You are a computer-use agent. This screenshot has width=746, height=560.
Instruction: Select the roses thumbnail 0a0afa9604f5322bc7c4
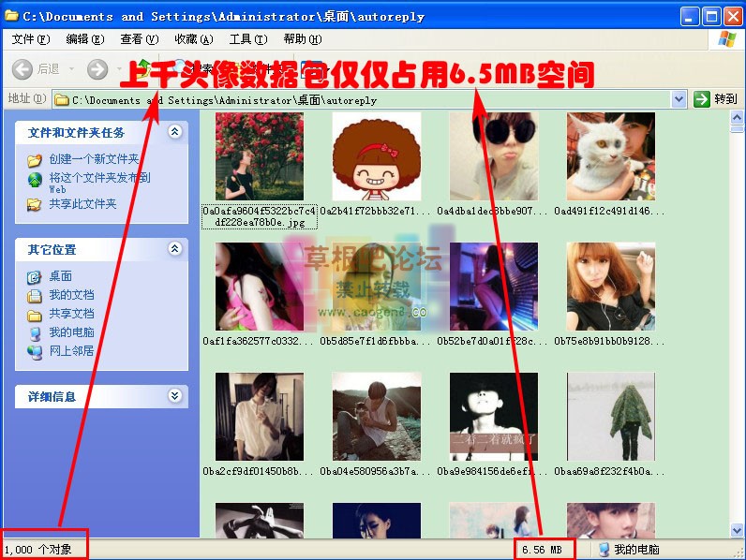point(260,156)
